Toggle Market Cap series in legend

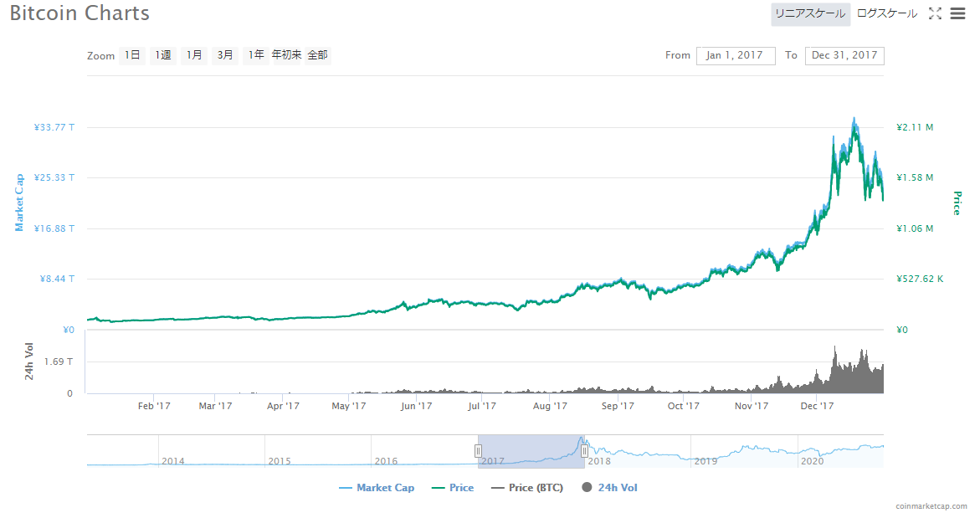click(377, 488)
